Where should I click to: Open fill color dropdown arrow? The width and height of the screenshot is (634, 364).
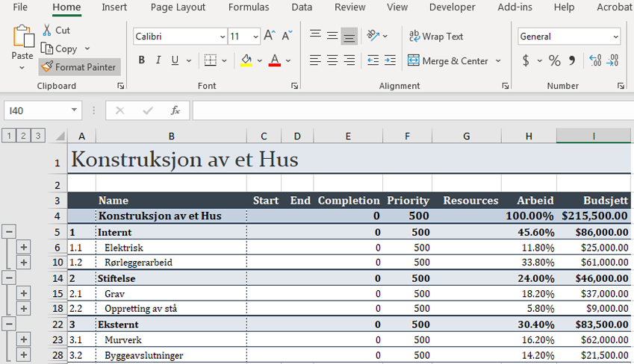click(260, 60)
